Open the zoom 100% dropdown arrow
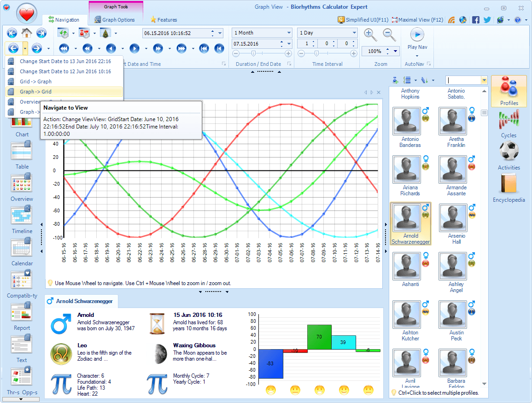 pos(395,51)
